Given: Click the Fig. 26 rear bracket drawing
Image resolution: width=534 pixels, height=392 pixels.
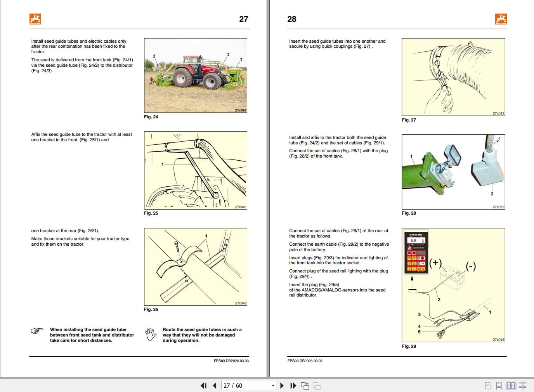Looking at the screenshot, I should 196,267.
